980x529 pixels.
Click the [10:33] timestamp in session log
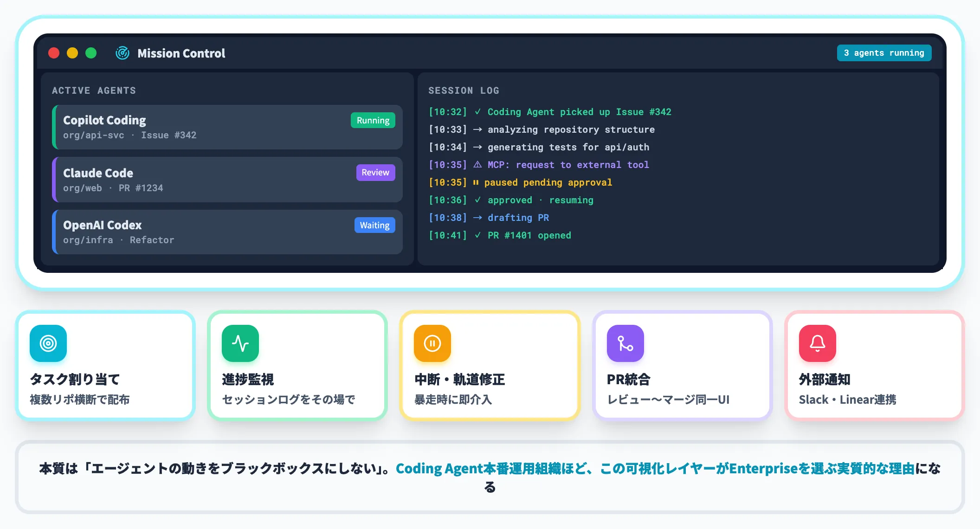448,129
